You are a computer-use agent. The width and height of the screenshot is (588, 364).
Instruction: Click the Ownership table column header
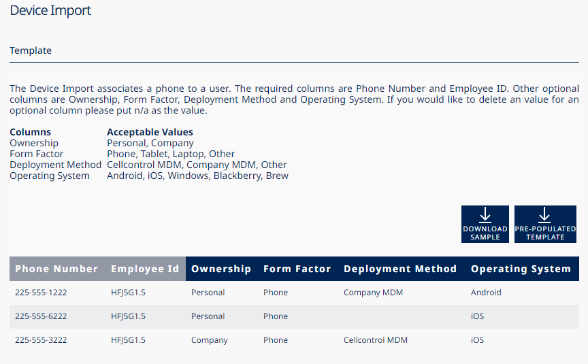click(220, 269)
